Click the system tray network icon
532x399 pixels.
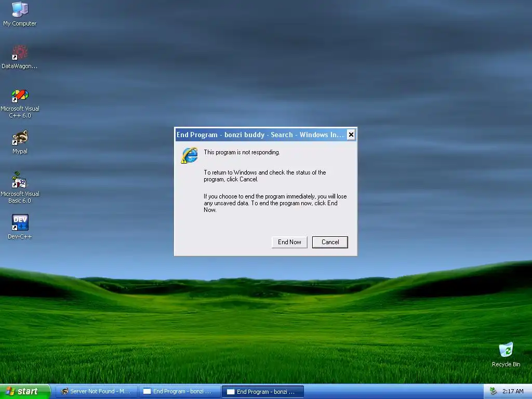point(494,391)
